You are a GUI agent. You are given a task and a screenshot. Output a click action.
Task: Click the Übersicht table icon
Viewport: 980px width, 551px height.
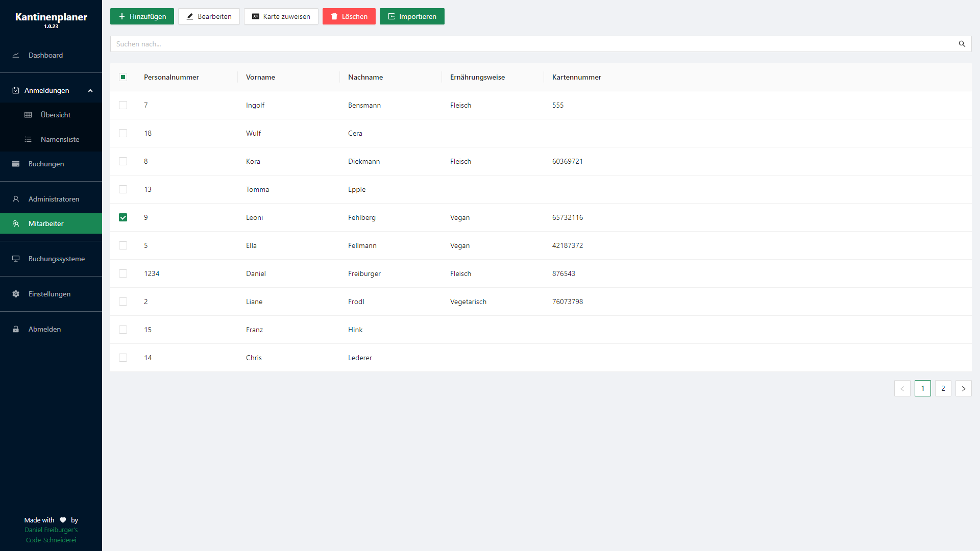[x=28, y=115]
